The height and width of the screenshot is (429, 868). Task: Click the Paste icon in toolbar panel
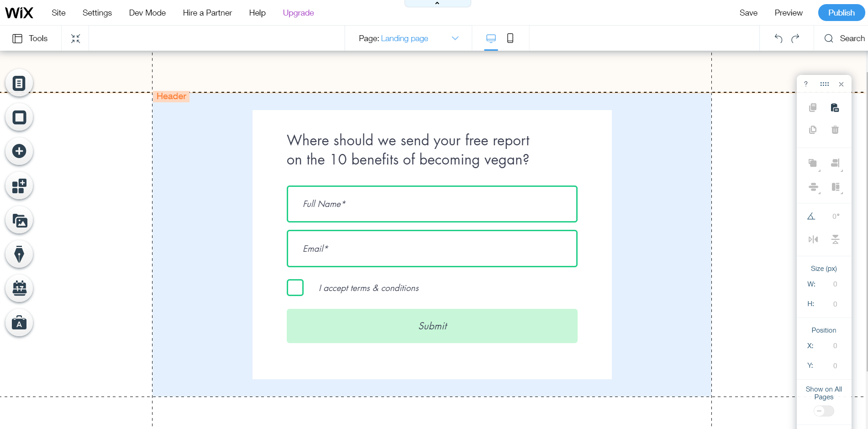(x=835, y=108)
